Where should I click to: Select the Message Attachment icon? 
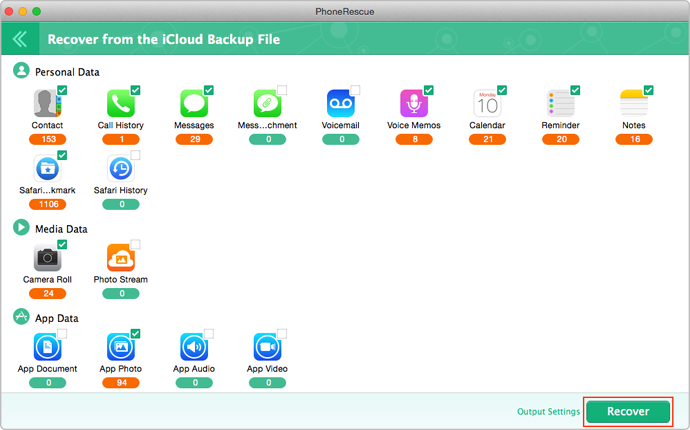click(x=267, y=103)
